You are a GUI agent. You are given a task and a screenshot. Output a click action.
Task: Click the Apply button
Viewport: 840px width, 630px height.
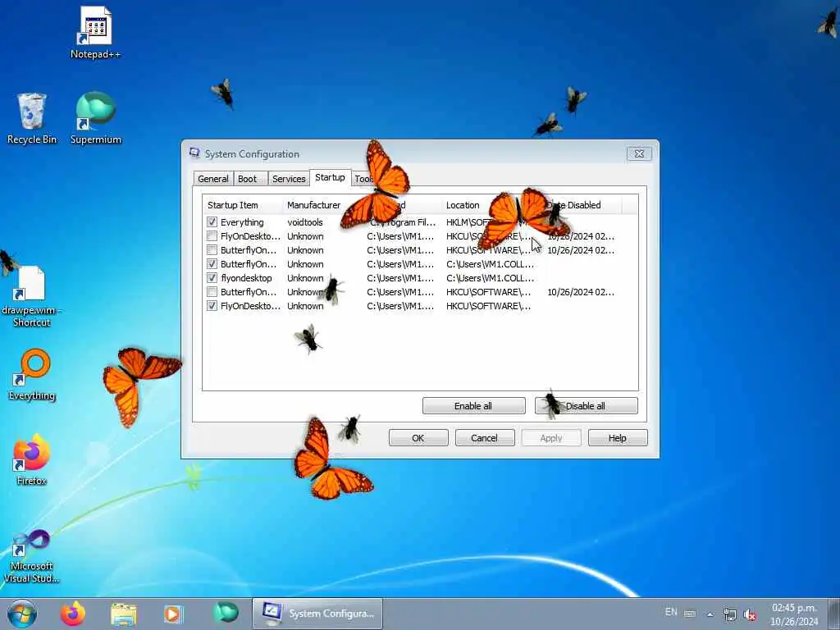551,438
